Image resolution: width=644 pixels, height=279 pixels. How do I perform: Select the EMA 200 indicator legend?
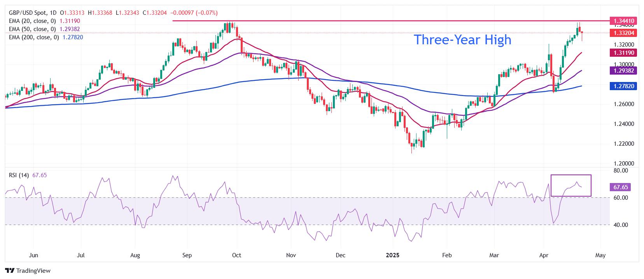coord(46,37)
